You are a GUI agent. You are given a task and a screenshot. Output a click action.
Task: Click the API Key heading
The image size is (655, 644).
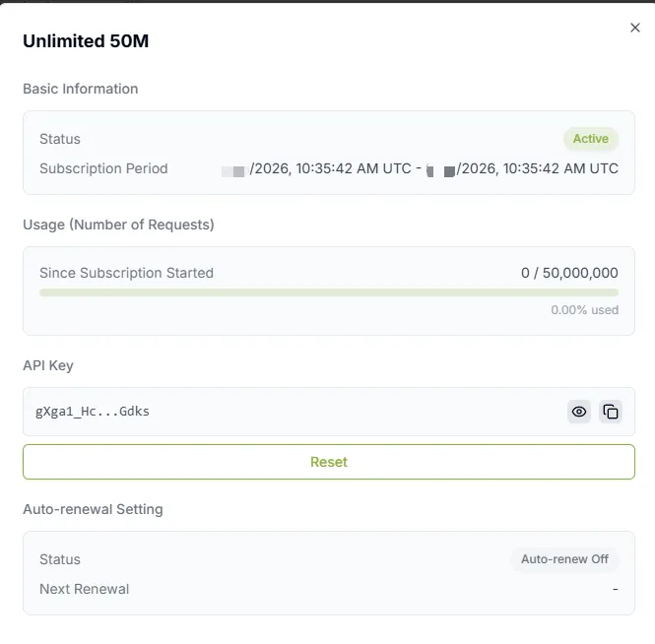(x=48, y=365)
